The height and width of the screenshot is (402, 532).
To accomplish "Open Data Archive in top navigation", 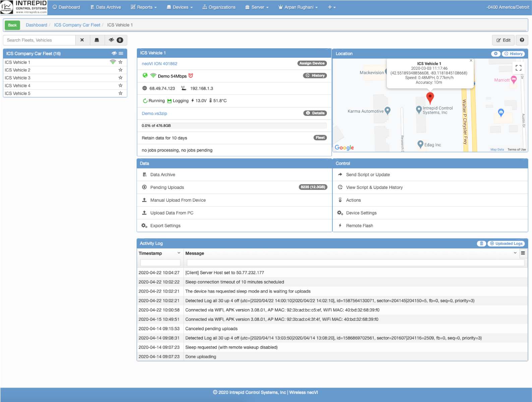I will [106, 7].
